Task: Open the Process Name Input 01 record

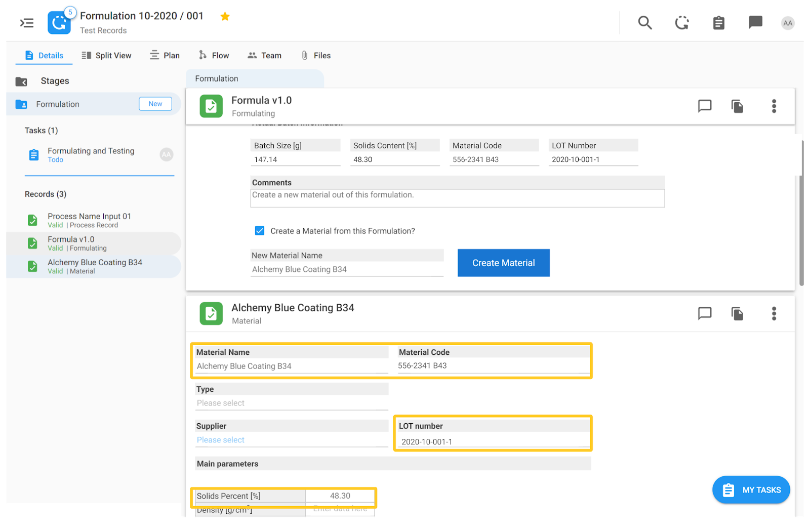Action: 94,220
